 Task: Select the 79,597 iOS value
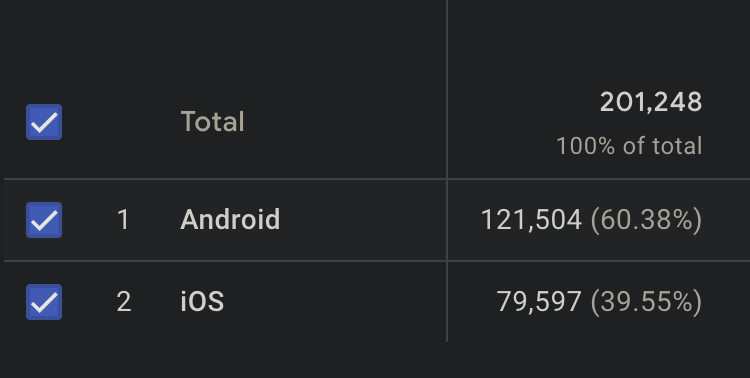(539, 302)
